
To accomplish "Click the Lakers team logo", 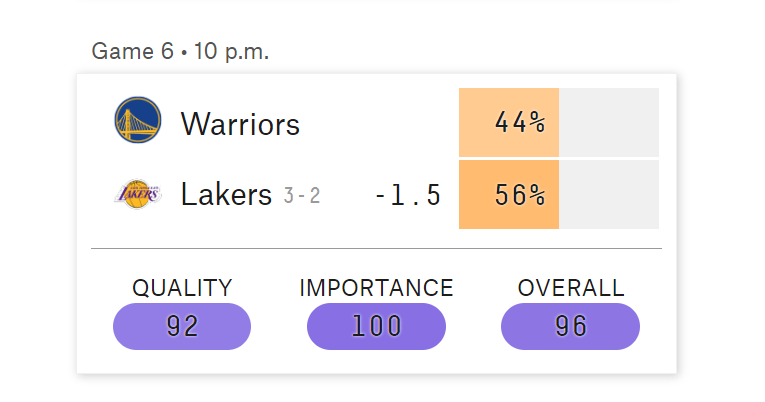I will point(138,194).
